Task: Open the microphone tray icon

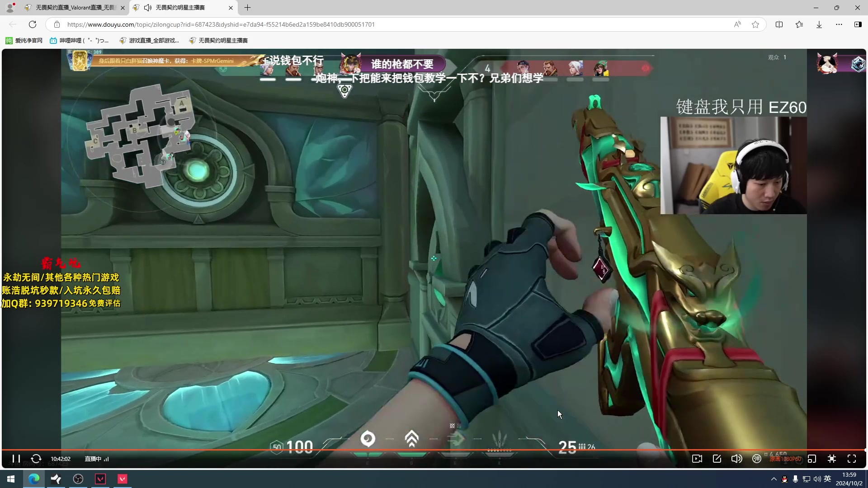Action: 796,479
